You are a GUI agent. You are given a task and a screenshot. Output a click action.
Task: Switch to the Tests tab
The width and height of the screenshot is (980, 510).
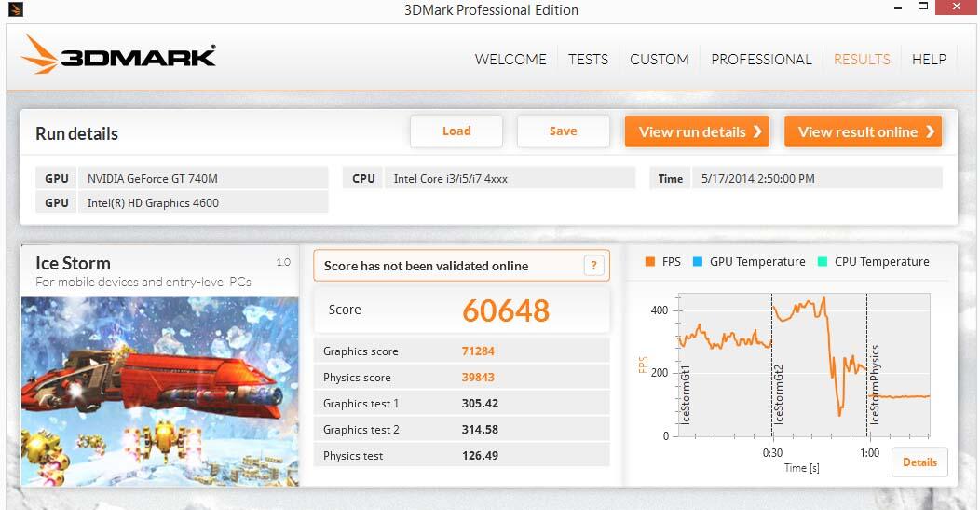[x=588, y=59]
